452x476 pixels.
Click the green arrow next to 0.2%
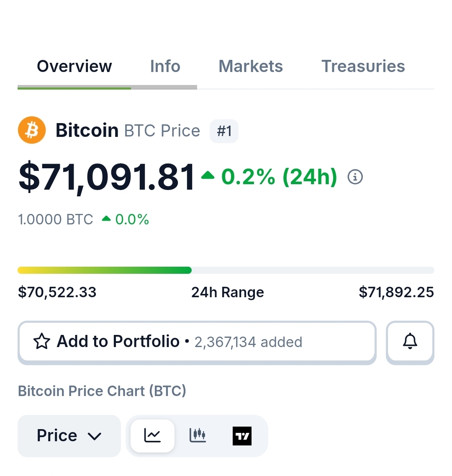pos(208,176)
